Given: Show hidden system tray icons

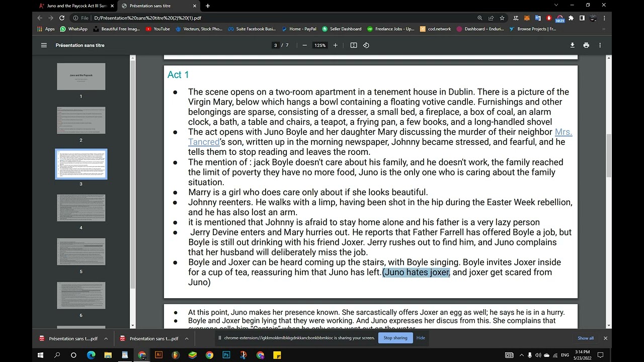Looking at the screenshot, I should pyautogui.click(x=521, y=355).
